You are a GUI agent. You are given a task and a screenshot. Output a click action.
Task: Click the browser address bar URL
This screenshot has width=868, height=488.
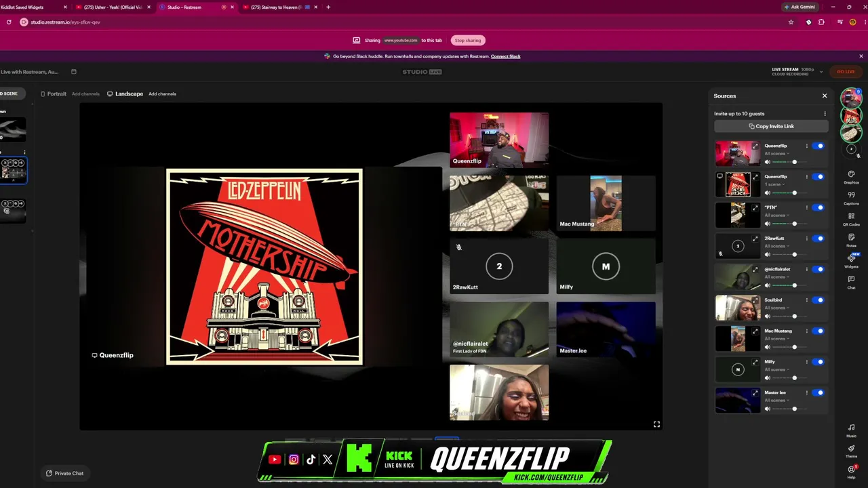pos(65,22)
